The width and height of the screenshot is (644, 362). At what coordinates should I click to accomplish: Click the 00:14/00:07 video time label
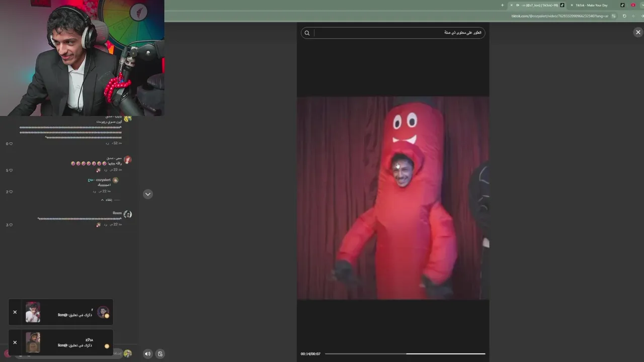(x=310, y=354)
